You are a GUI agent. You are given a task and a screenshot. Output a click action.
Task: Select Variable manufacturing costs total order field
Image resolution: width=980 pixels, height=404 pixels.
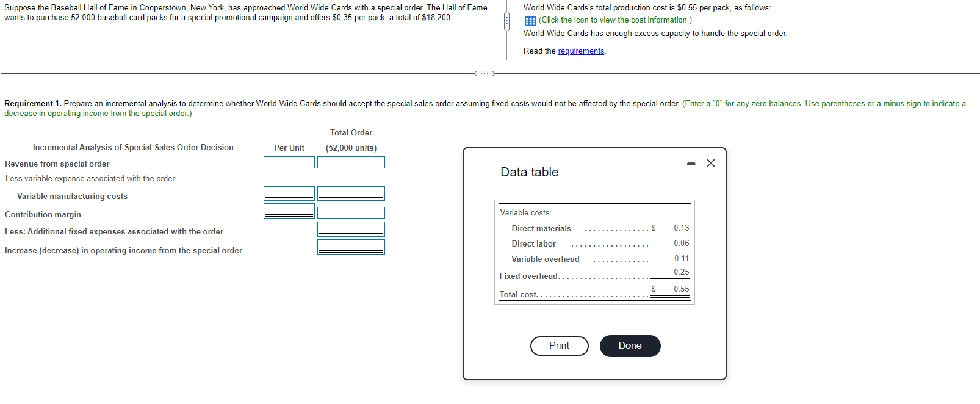[x=351, y=193]
